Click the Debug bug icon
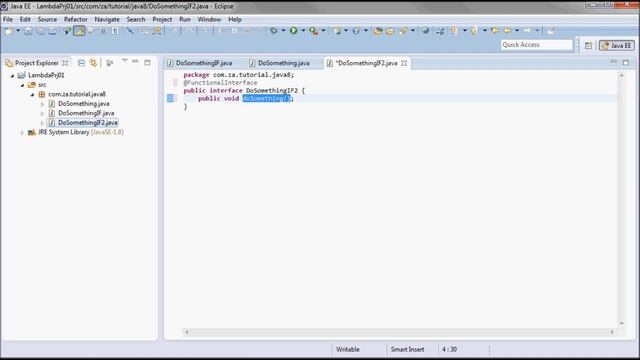Image resolution: width=640 pixels, height=360 pixels. coord(273,31)
